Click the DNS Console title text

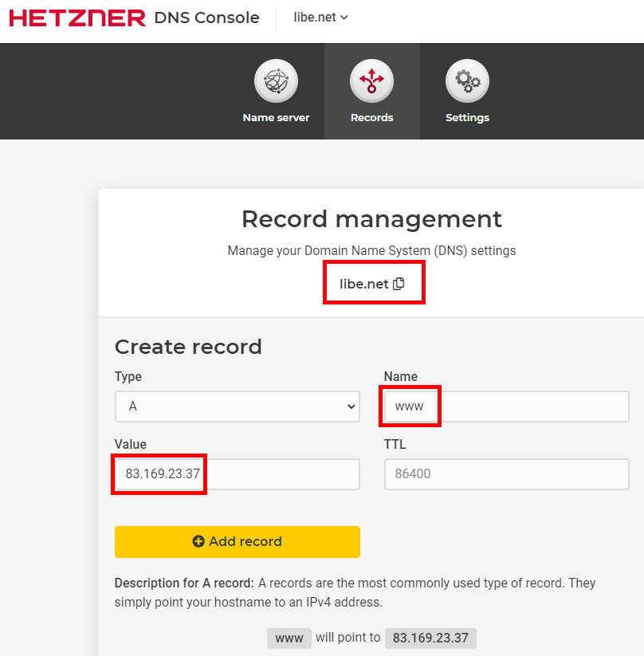pos(206,18)
